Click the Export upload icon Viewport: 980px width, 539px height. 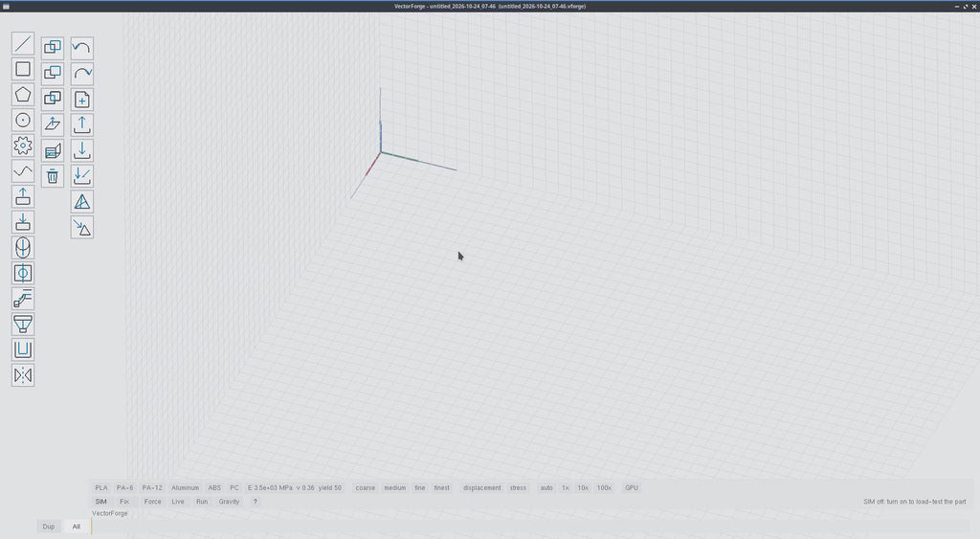click(x=82, y=125)
